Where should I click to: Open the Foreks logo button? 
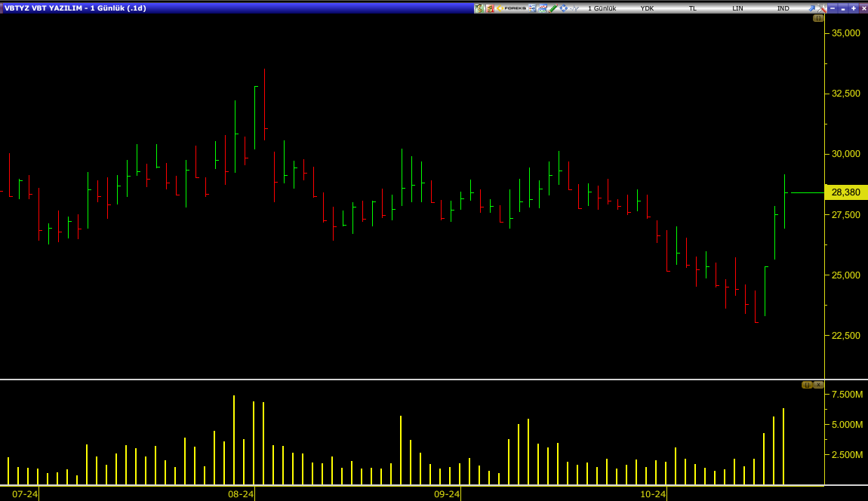point(512,8)
